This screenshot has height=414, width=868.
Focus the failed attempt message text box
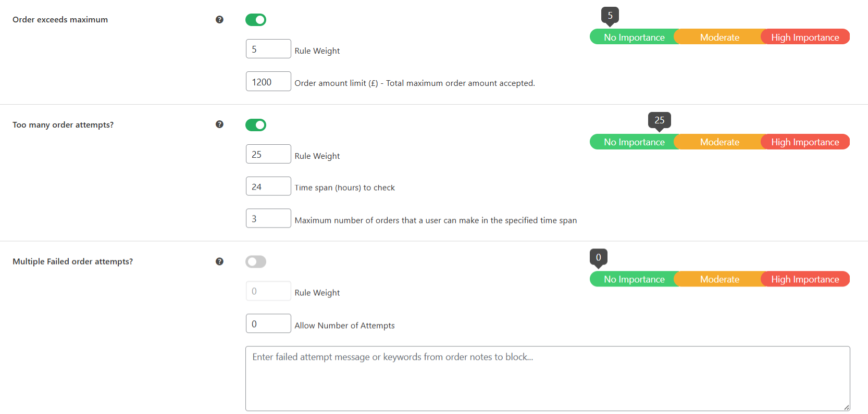pos(547,378)
